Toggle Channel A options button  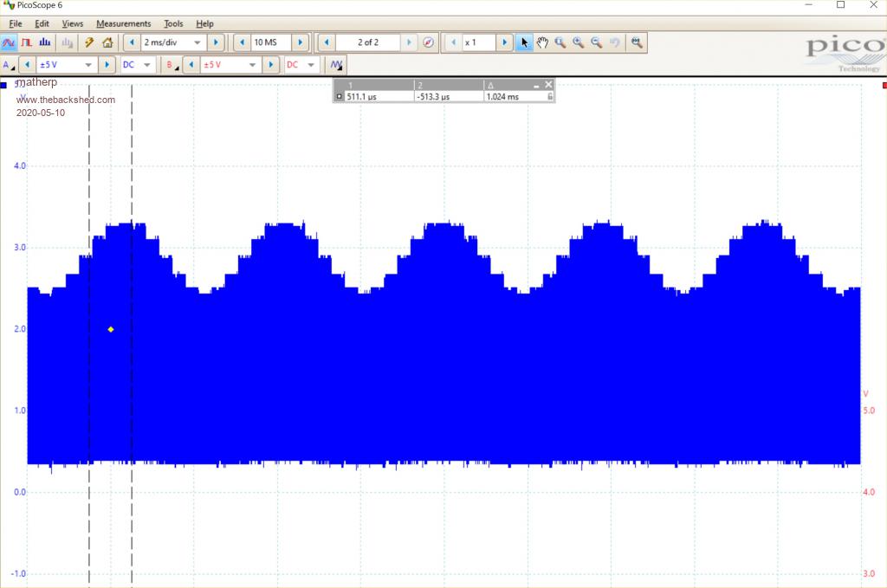[9, 65]
